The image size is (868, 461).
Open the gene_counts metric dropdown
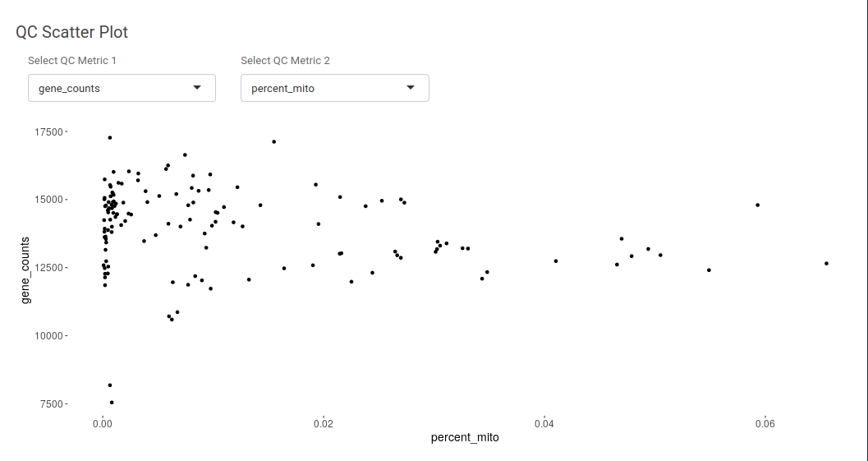point(122,88)
